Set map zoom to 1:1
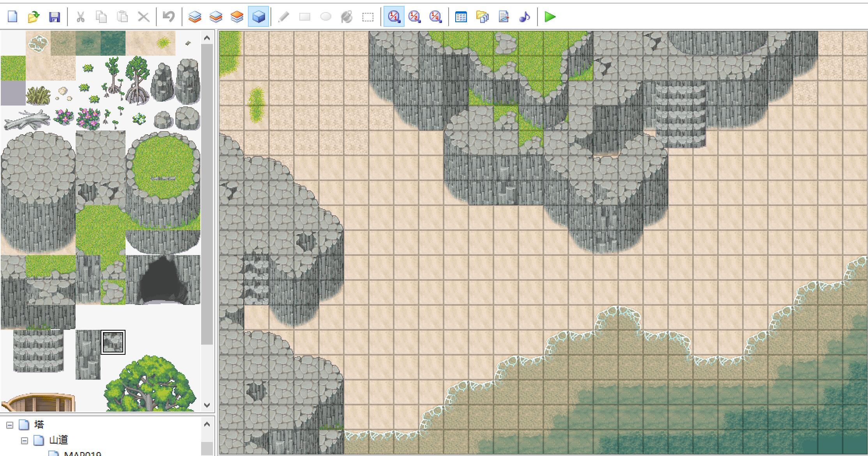 [394, 17]
